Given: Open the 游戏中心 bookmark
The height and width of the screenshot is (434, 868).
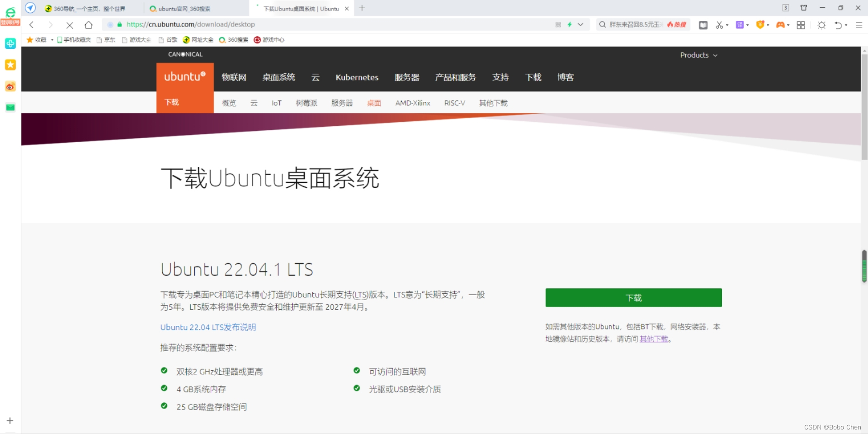Looking at the screenshot, I should click(x=269, y=40).
